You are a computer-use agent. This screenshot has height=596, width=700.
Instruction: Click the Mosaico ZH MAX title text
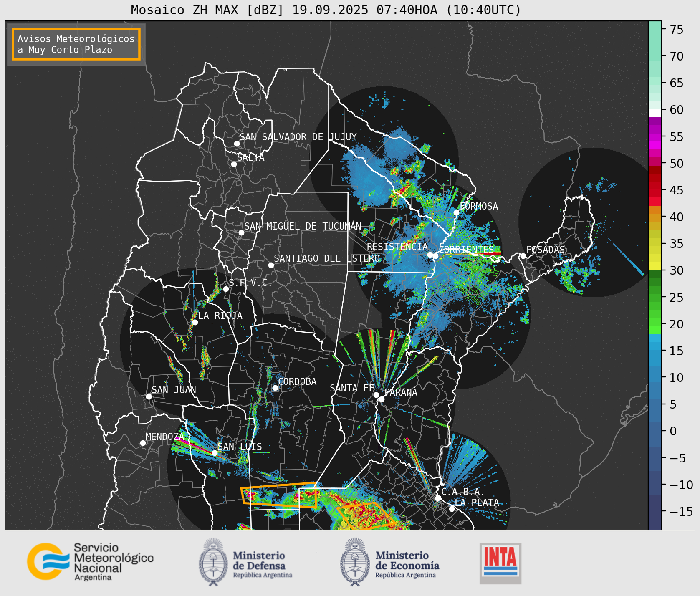pyautogui.click(x=326, y=10)
